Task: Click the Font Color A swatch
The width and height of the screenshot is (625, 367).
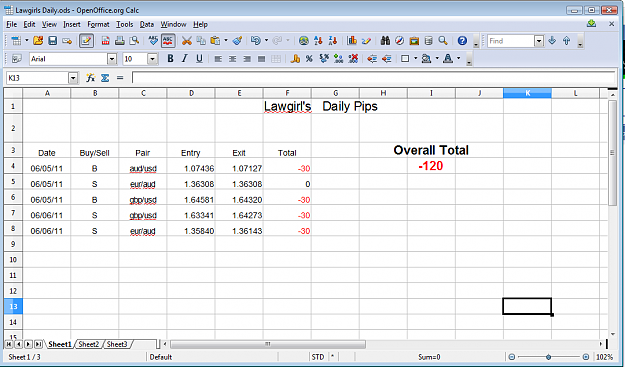Action: pos(448,59)
